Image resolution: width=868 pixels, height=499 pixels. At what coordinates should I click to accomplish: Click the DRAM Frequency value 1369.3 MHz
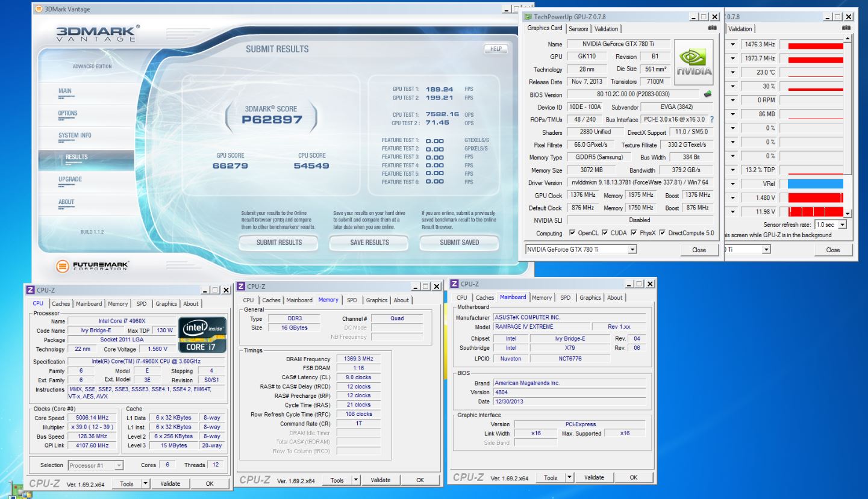(358, 359)
